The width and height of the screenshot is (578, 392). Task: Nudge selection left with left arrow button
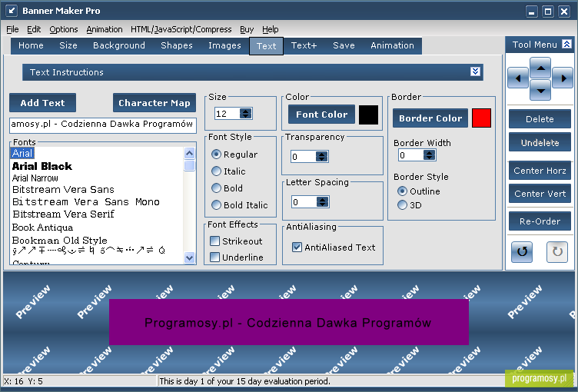tap(518, 78)
